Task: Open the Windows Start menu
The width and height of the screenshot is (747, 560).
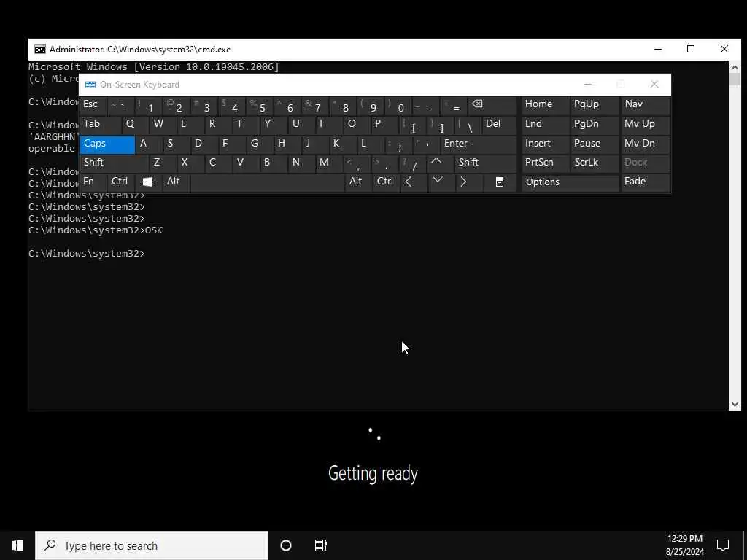Action: click(x=18, y=545)
